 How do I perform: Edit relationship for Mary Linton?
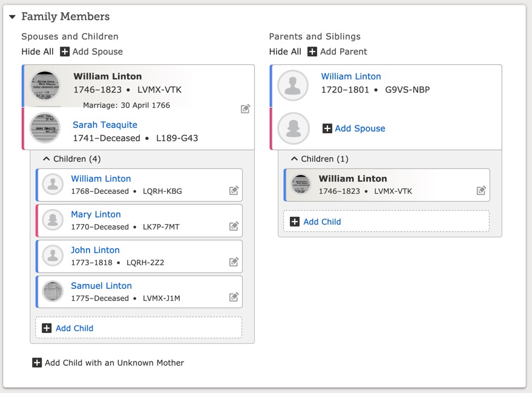coord(234,226)
